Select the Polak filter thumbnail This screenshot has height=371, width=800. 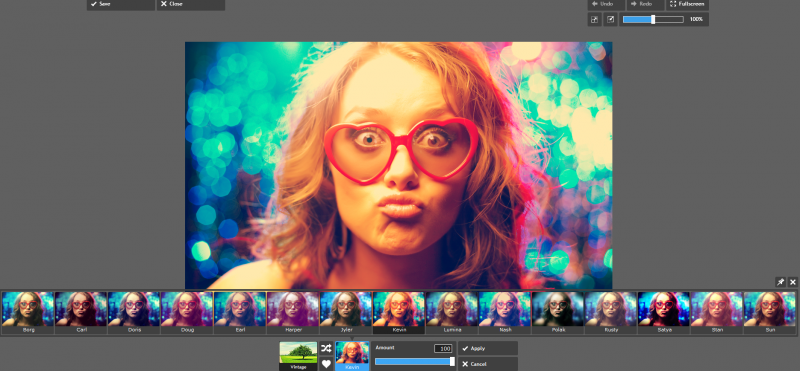558,313
